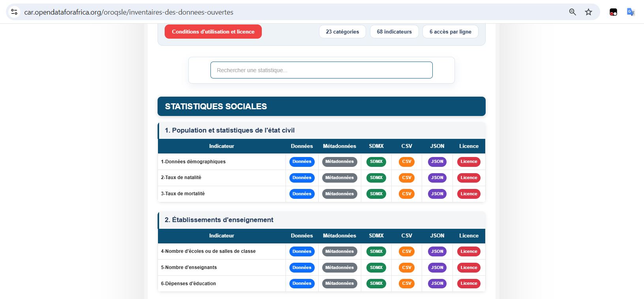Open JSON for Nombre d'enseignants

(x=437, y=268)
